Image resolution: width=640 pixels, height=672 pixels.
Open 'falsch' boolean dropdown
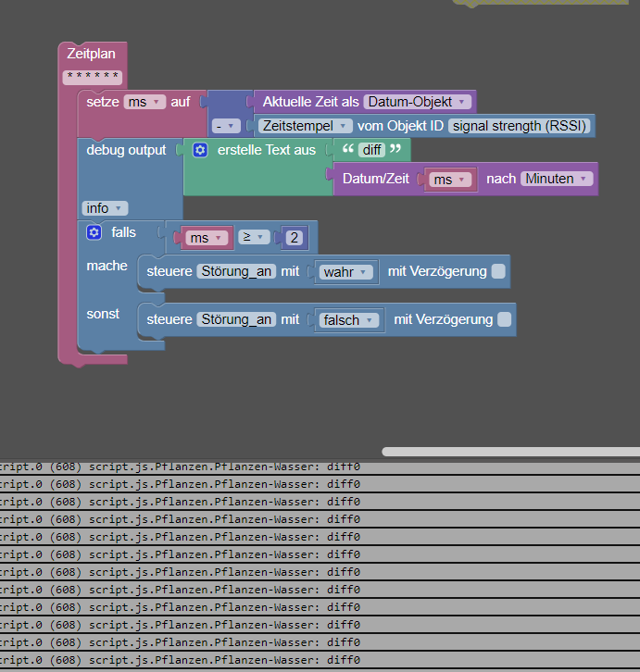point(349,320)
